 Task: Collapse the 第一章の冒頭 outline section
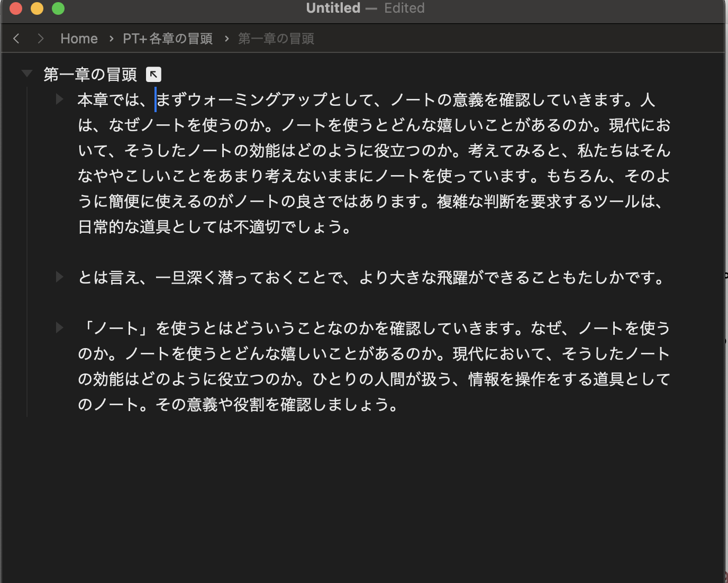point(26,73)
